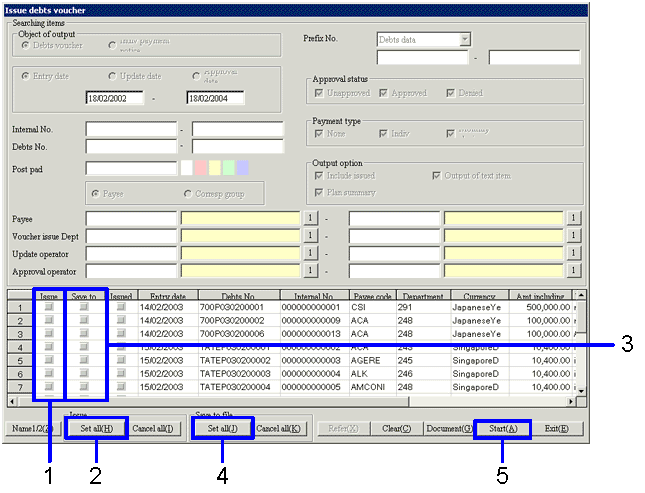Click lookup button beside first Update operator field
645x493 pixels.
pyautogui.click(x=310, y=253)
